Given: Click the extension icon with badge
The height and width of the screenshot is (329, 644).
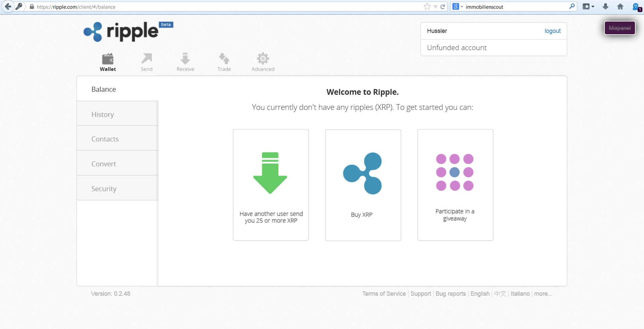Looking at the screenshot, I should pyautogui.click(x=637, y=7).
